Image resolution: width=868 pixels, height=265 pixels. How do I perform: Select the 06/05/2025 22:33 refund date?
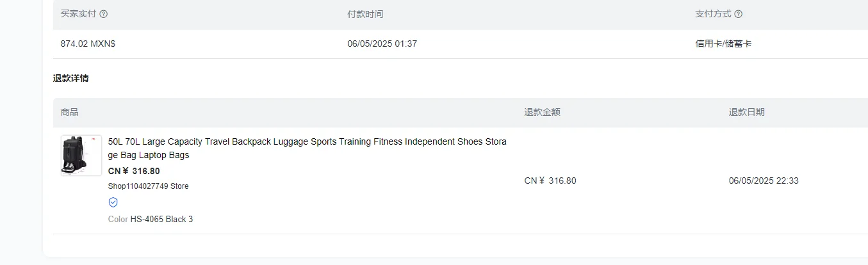point(764,181)
